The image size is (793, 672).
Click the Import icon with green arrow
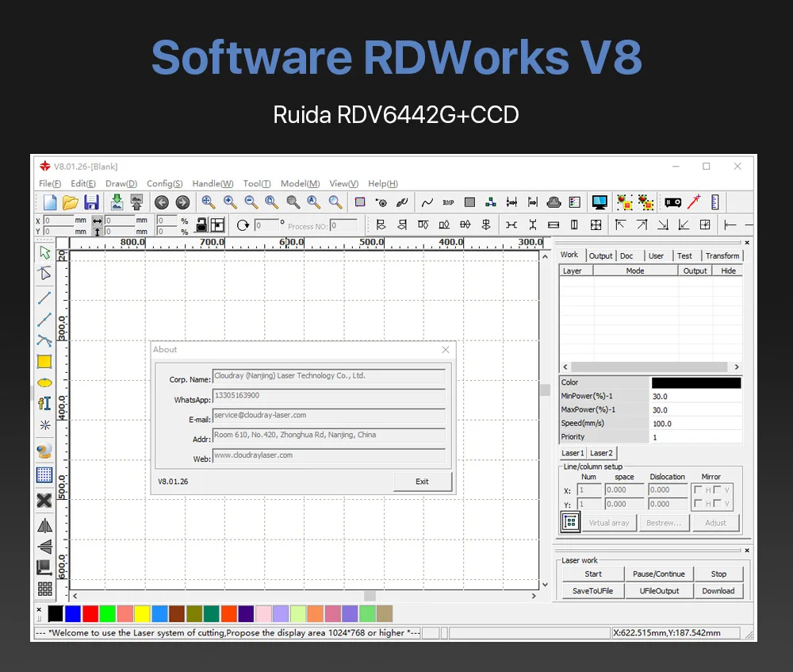(117, 202)
